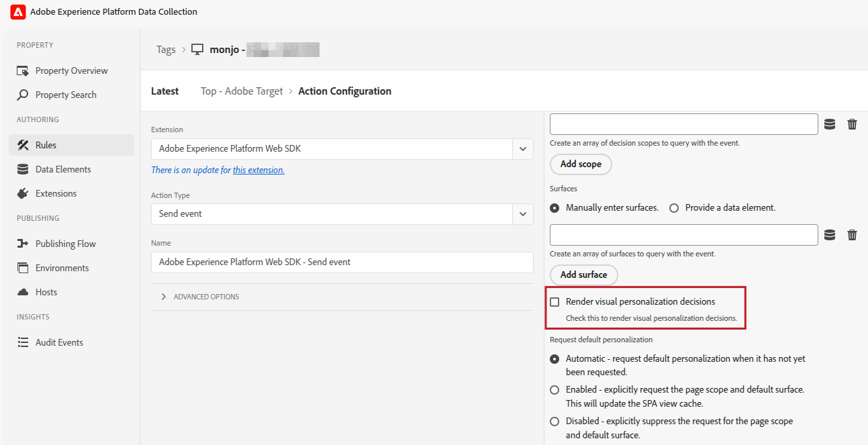Open Data Elements in the sidebar
The width and height of the screenshot is (868, 445).
tap(63, 169)
